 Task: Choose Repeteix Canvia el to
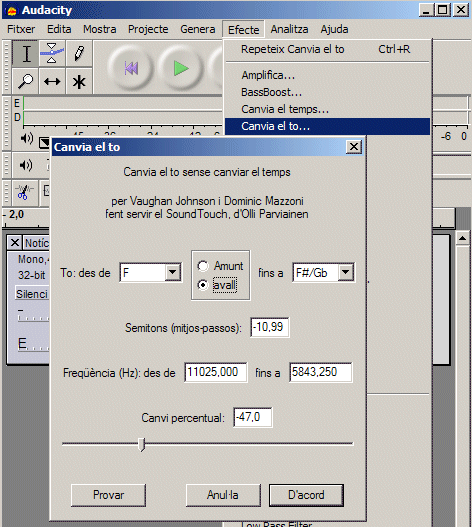(x=327, y=49)
